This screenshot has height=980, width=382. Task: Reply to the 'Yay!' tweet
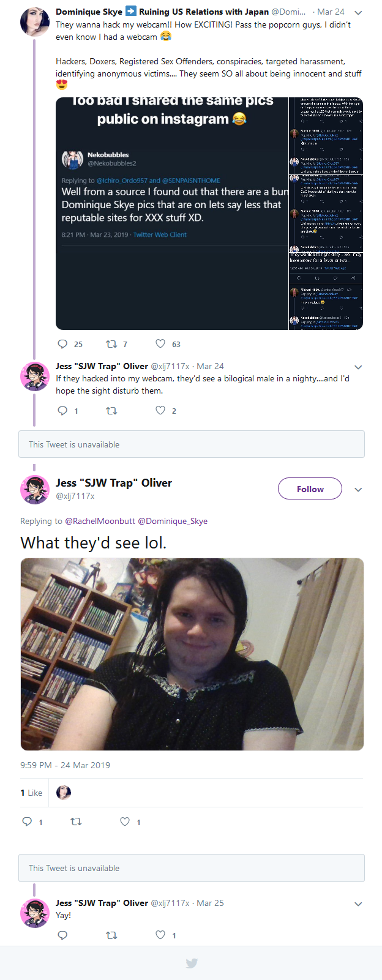(62, 935)
